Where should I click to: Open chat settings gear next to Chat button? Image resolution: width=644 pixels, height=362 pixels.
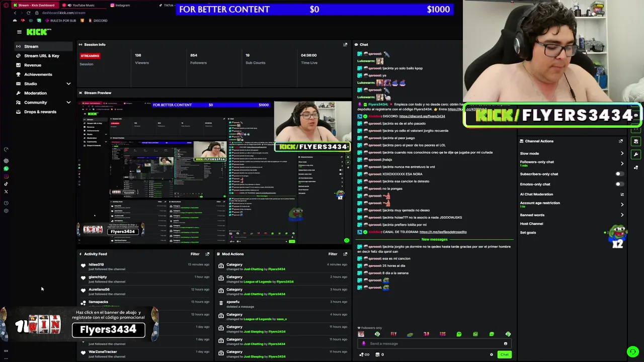pos(492,354)
